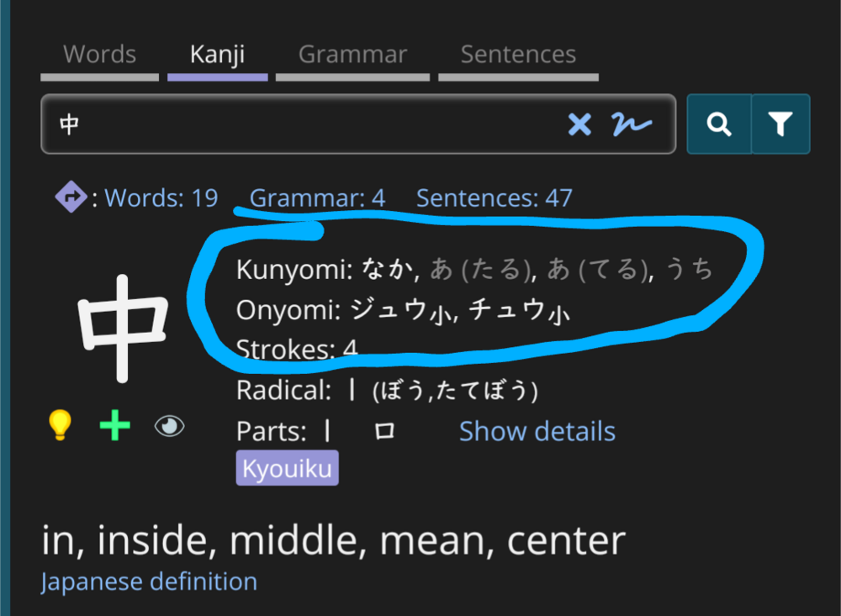Expand parts with Show details

537,431
